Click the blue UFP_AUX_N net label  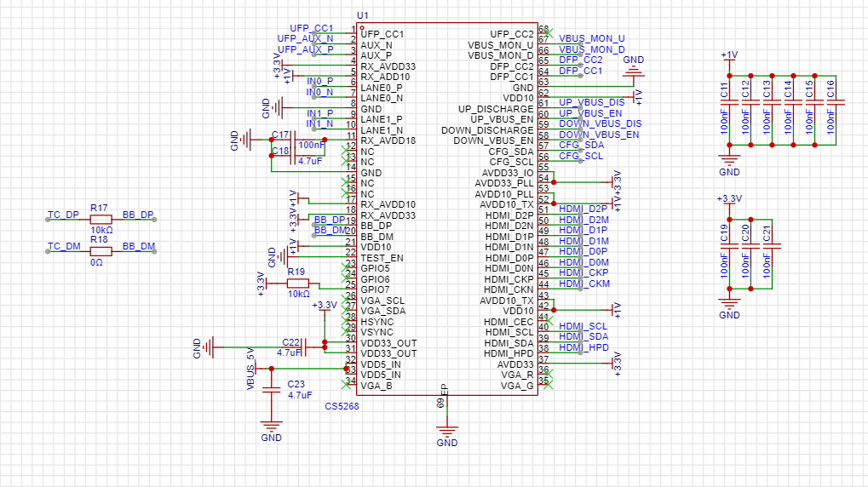pyautogui.click(x=305, y=39)
